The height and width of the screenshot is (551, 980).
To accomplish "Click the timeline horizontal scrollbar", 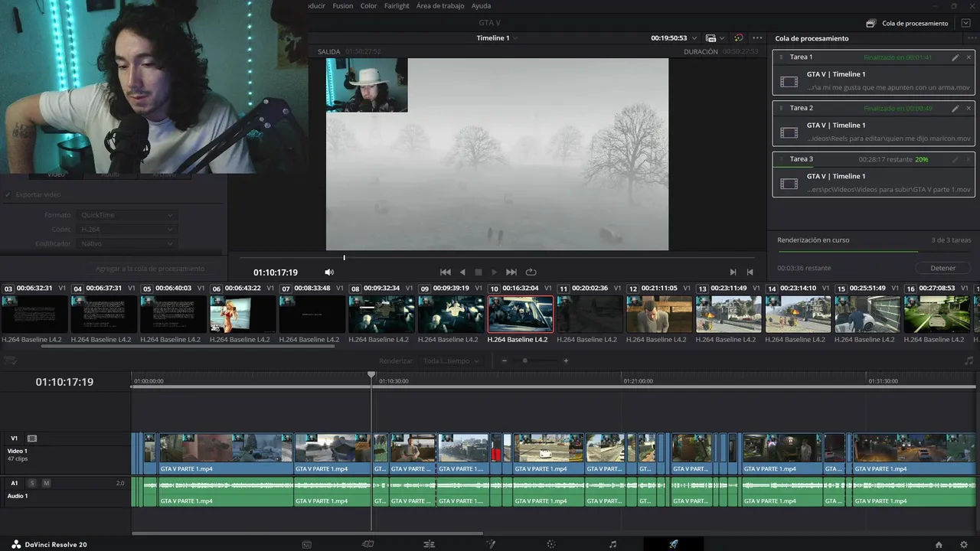I will (x=307, y=533).
